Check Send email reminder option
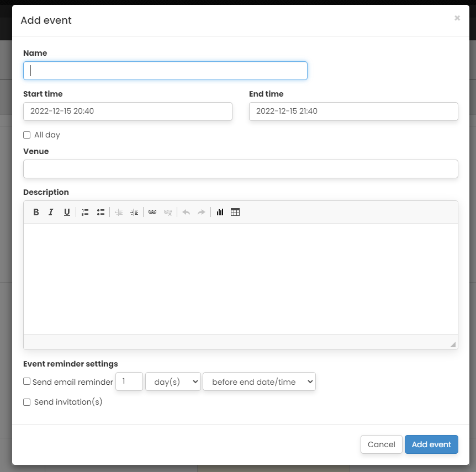 [27, 381]
